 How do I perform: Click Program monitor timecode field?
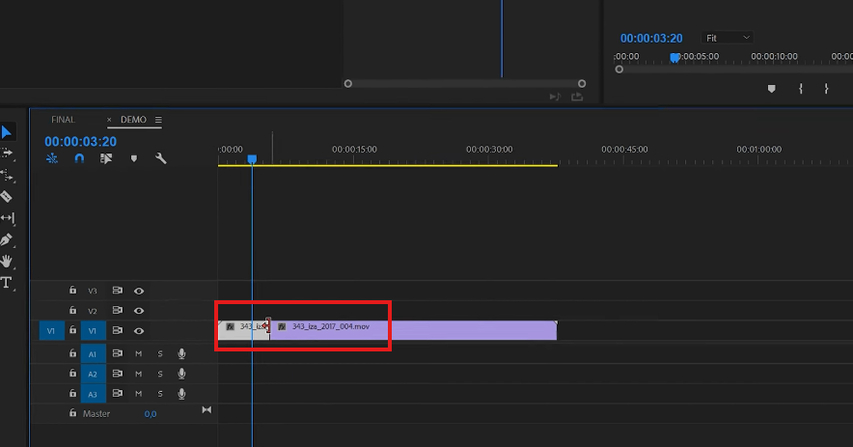point(651,38)
